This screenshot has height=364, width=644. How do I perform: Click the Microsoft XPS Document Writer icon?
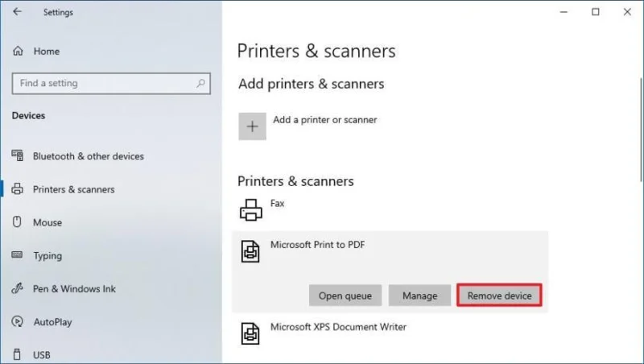[x=250, y=333]
